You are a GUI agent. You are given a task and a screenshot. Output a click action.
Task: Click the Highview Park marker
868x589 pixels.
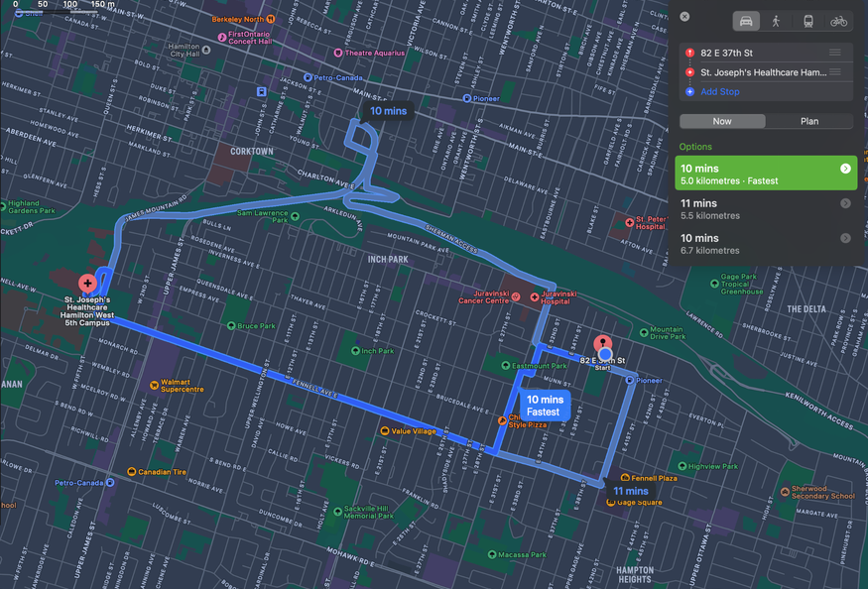(x=682, y=466)
